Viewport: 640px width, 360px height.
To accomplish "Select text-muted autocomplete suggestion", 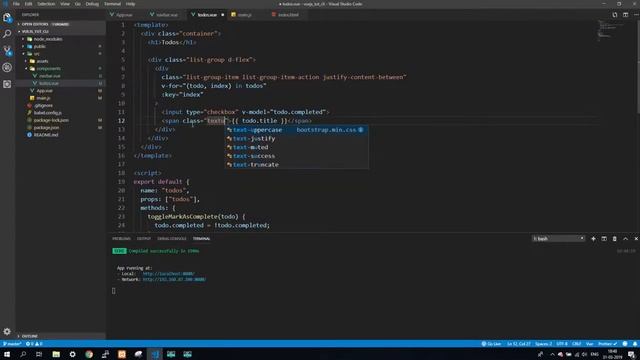I will click(297, 147).
